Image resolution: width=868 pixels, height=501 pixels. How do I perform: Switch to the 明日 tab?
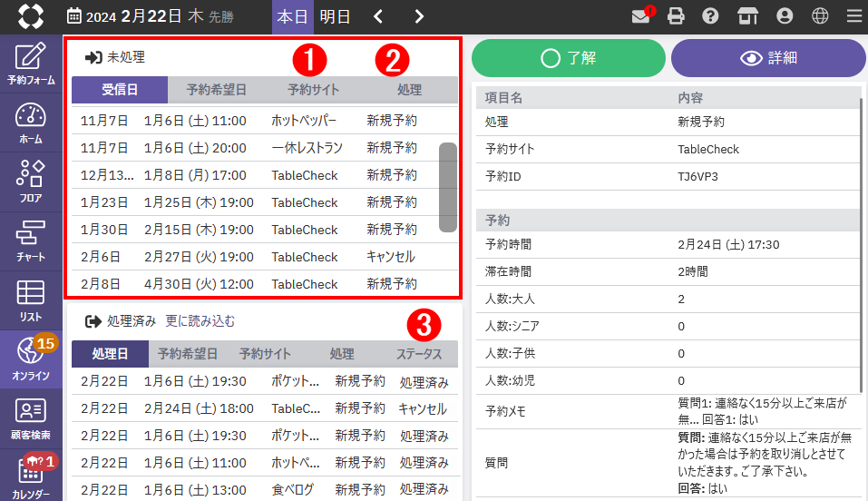336,16
